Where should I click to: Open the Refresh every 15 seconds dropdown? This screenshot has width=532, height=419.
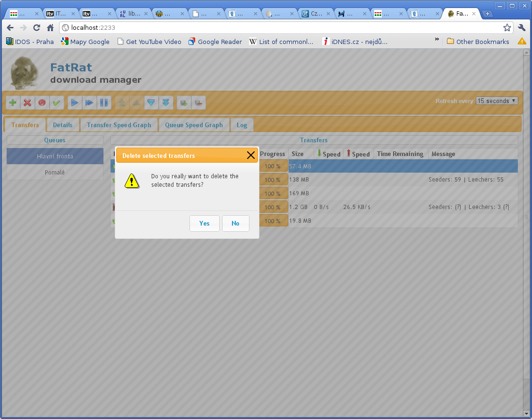(x=497, y=101)
